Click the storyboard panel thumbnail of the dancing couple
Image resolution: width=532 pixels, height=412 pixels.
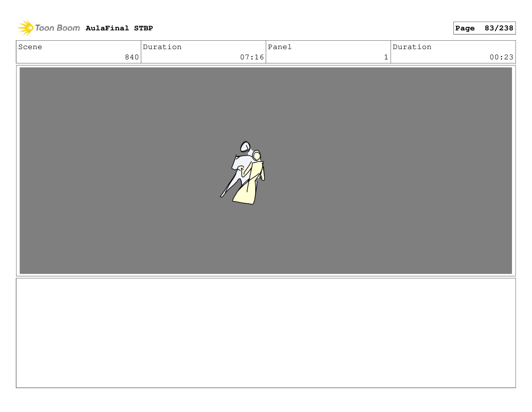[x=266, y=170]
